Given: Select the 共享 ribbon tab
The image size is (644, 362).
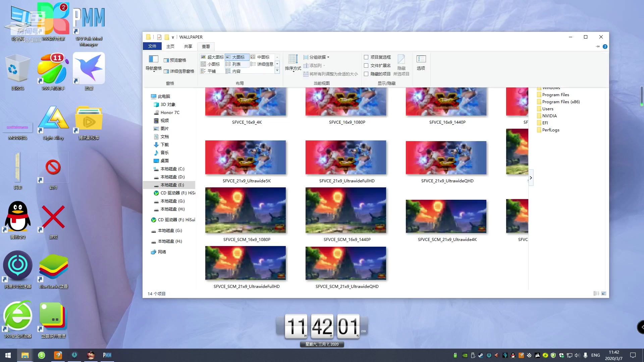Looking at the screenshot, I should pos(187,46).
